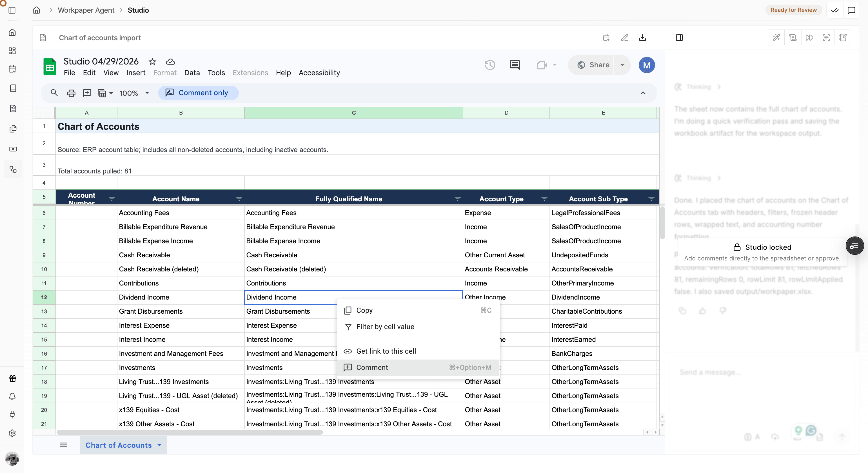Click the floating task list round button

coord(855,246)
